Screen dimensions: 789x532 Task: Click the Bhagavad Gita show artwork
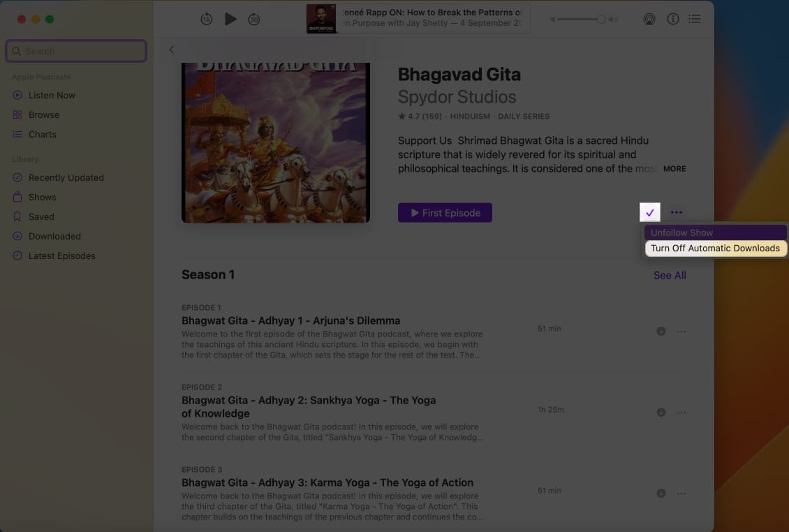tap(276, 142)
